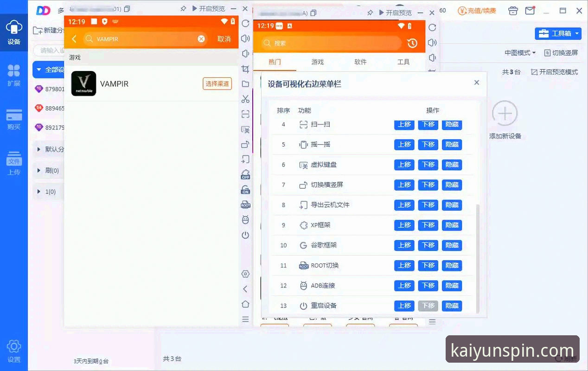Click 选择渠道 button for VAMPIR
Viewport: 588px width, 371px height.
pos(217,83)
